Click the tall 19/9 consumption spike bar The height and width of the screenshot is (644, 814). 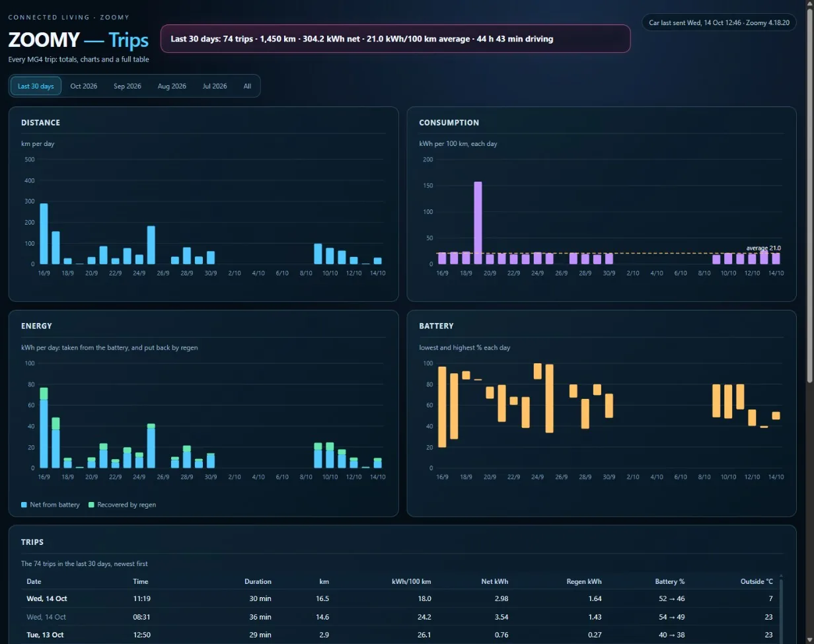[x=478, y=223]
